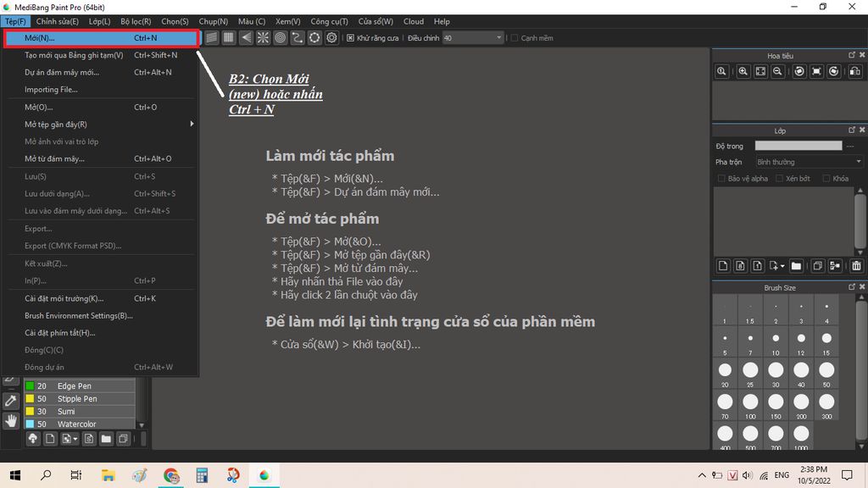Click brush folder icon
The width and height of the screenshot is (868, 488).
pyautogui.click(x=106, y=439)
